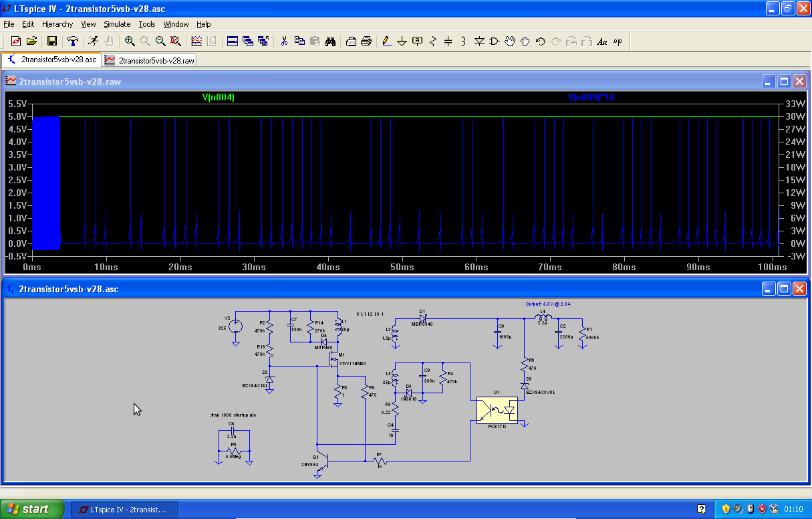812x519 pixels.
Task: Click the Save floppy disk icon
Action: coord(51,41)
